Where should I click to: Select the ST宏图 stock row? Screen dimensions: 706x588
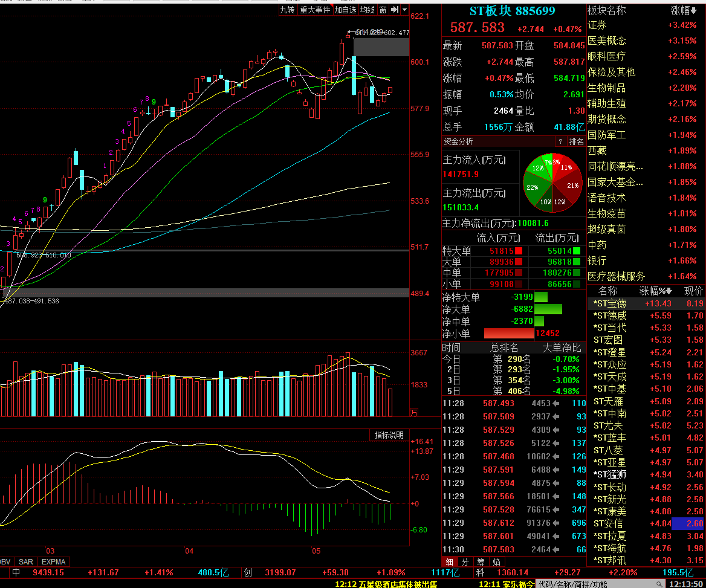pos(646,340)
